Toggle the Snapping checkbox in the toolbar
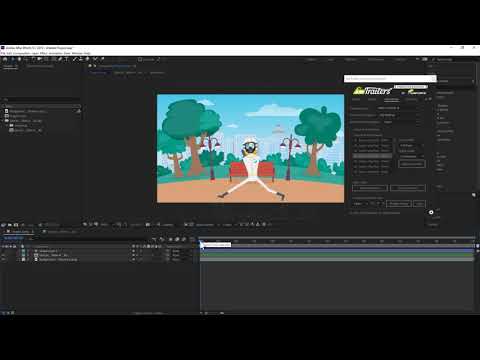Viewport: 480px width, 360px height. [x=140, y=60]
